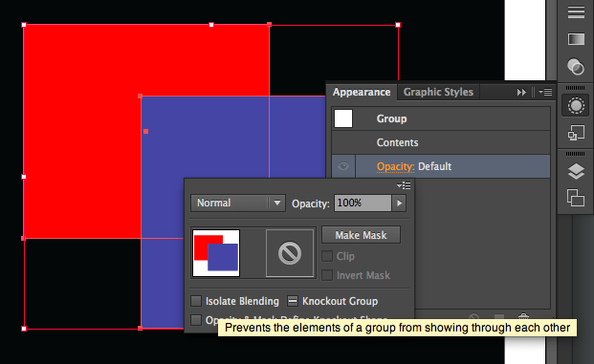Select the empty mask thumbnail
Viewport: 594px width, 364px height.
tap(290, 253)
